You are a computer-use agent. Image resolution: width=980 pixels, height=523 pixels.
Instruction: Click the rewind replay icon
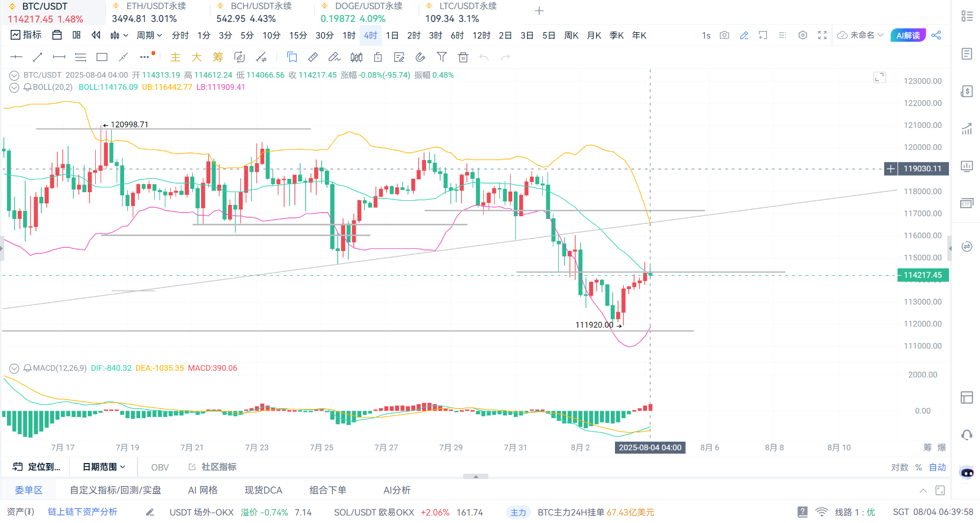tap(96, 35)
